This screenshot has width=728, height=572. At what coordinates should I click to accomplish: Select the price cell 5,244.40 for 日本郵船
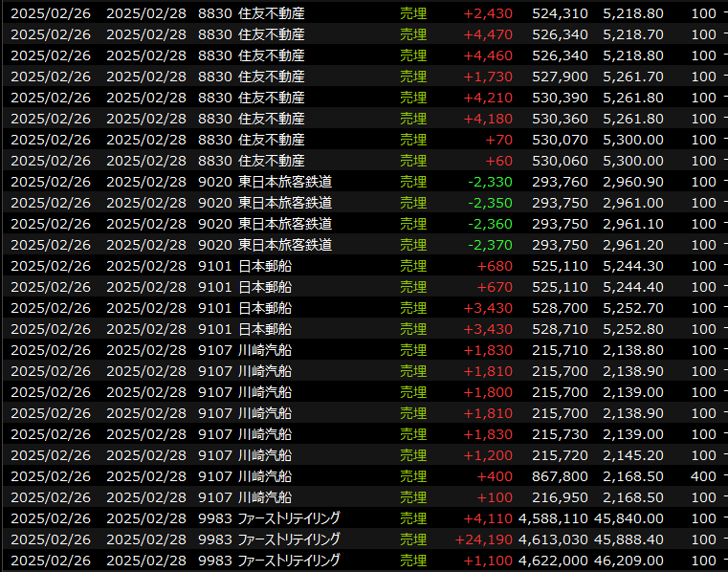point(632,287)
